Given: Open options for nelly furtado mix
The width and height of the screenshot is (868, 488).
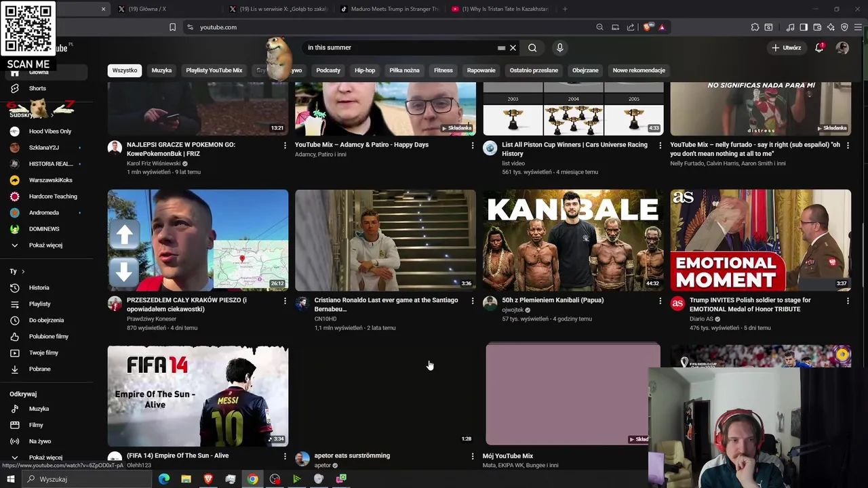Looking at the screenshot, I should pos(848,146).
